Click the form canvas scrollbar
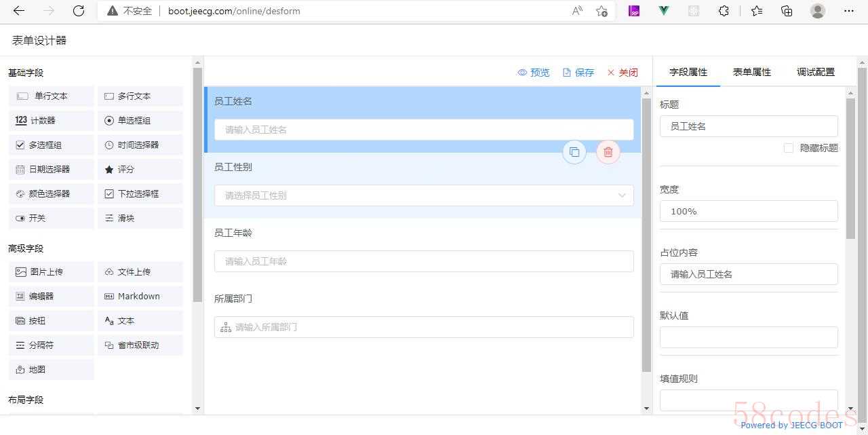 coord(646,235)
